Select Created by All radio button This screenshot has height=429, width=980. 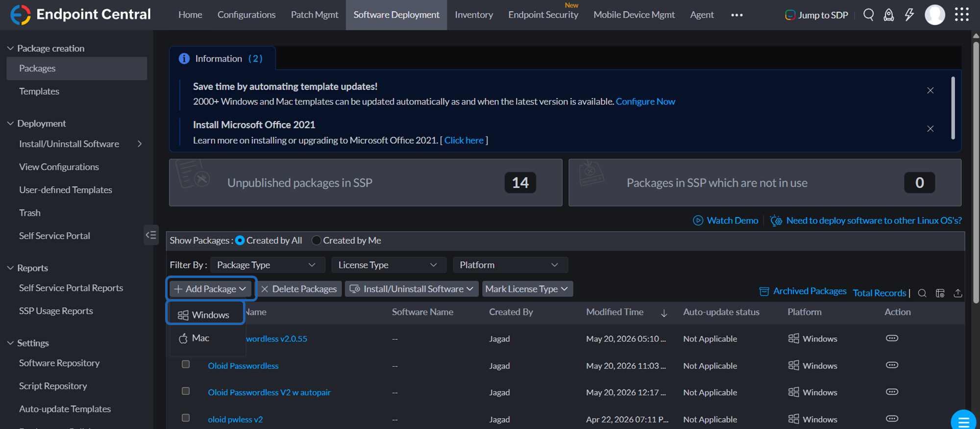tap(240, 240)
